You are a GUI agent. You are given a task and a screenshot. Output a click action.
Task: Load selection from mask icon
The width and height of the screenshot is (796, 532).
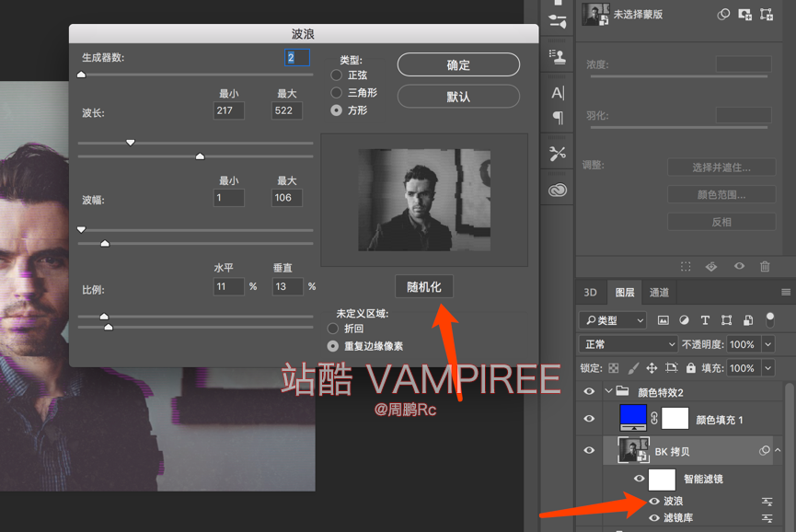click(x=686, y=267)
